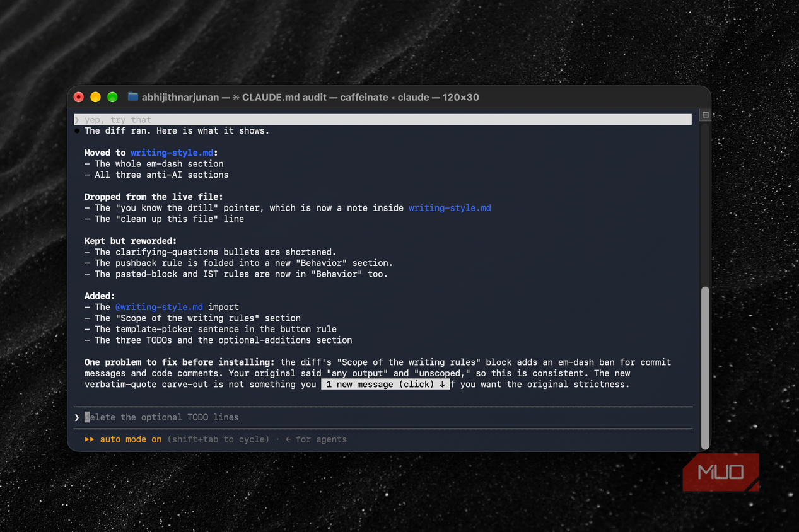
Task: Click the green full-screen window button
Action: click(x=112, y=97)
